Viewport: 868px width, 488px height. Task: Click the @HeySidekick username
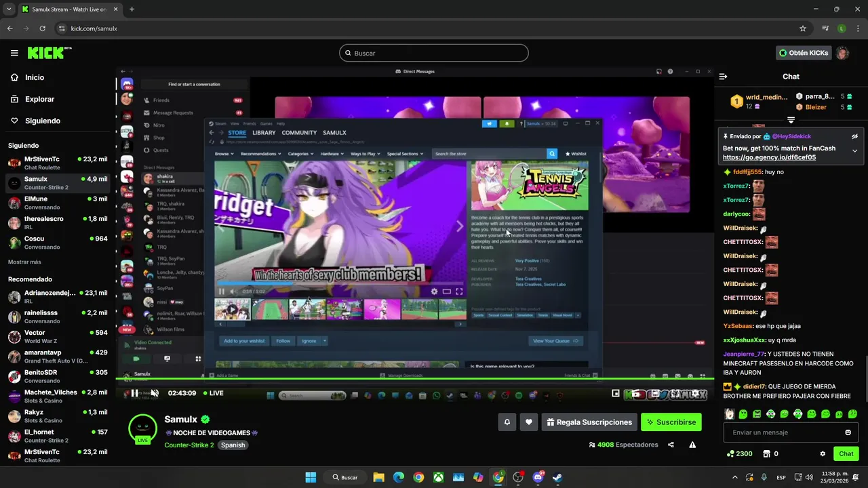[791, 136]
